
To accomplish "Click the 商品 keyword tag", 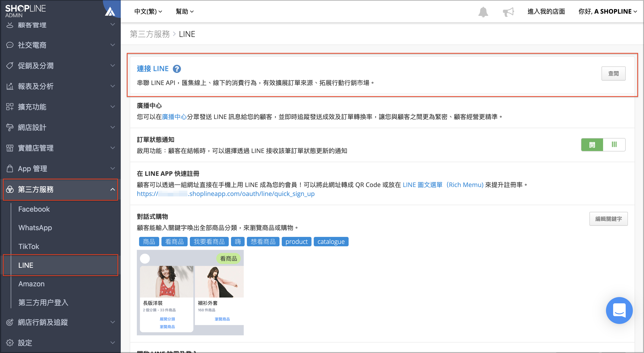I will coord(149,241).
